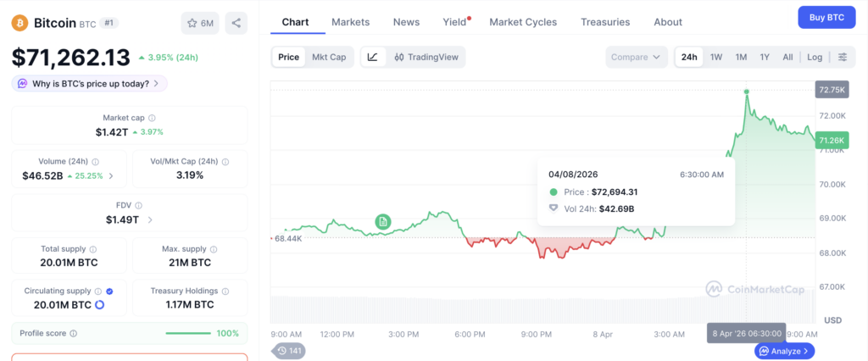Open chart settings sliders icon

point(843,57)
